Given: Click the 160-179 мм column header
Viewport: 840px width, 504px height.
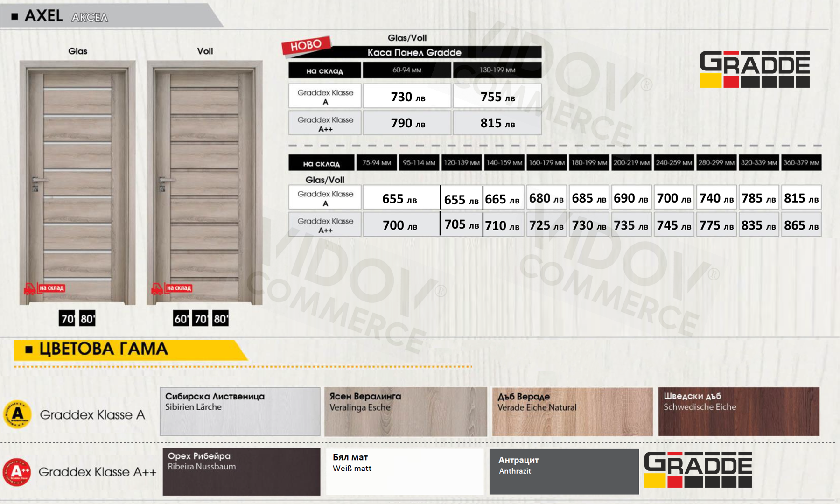Looking at the screenshot, I should [547, 163].
